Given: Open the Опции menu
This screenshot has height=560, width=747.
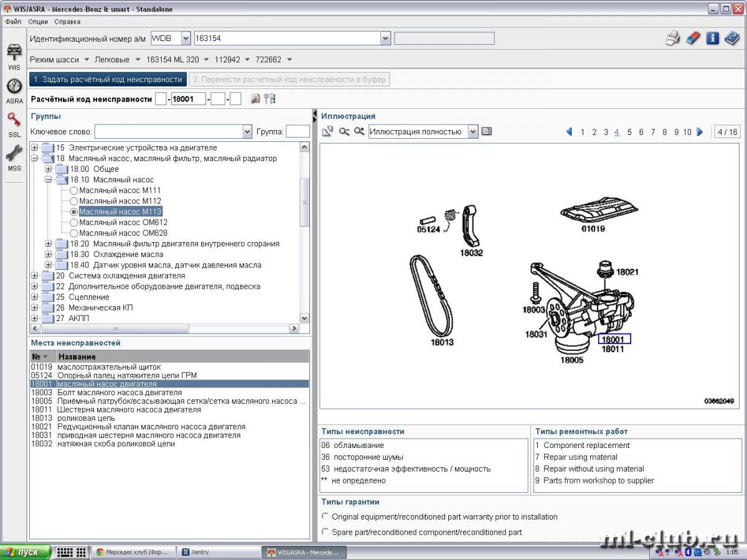Looking at the screenshot, I should point(38,21).
